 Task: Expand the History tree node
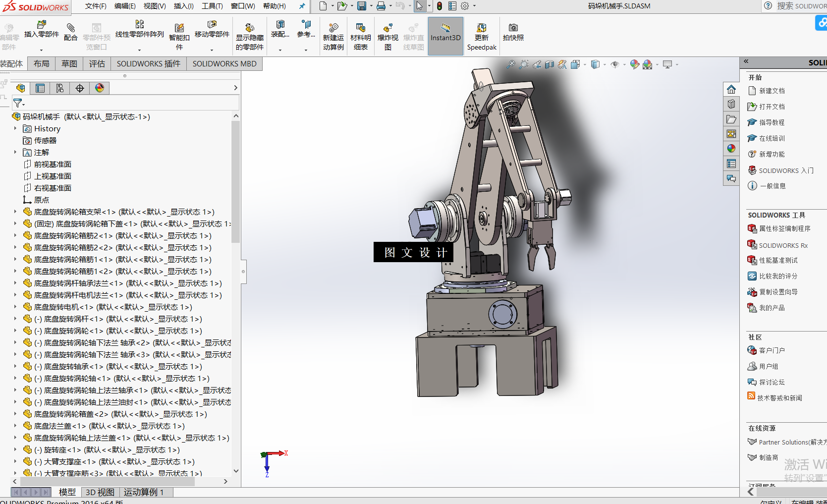15,128
